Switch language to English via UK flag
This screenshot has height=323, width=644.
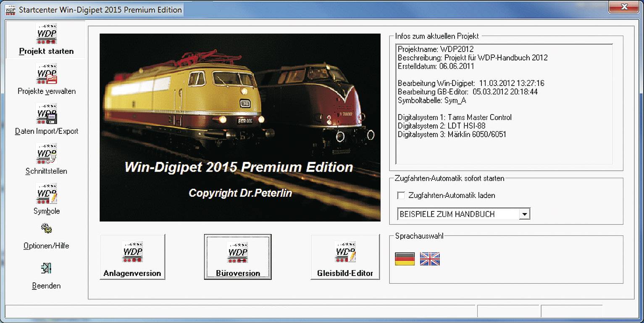tap(430, 260)
